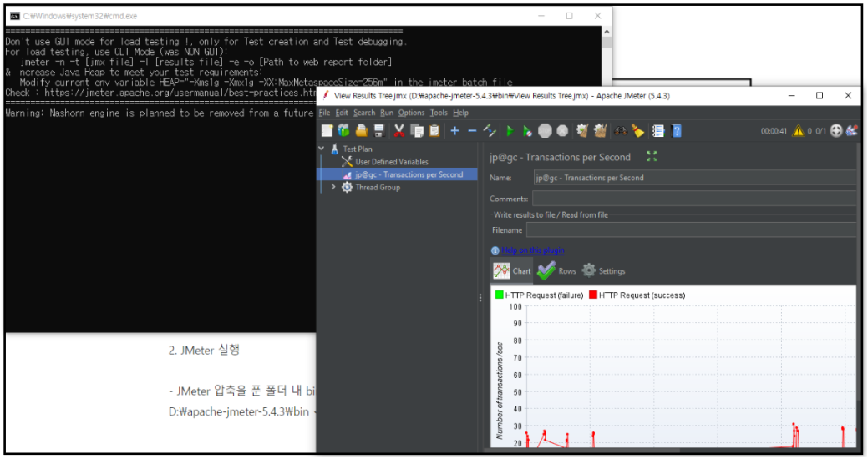Click the New test plan icon
The height and width of the screenshot is (459, 868).
327,131
